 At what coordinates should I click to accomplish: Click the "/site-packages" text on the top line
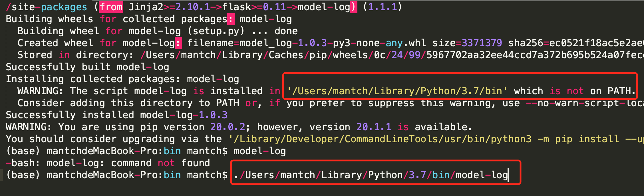(46, 7)
